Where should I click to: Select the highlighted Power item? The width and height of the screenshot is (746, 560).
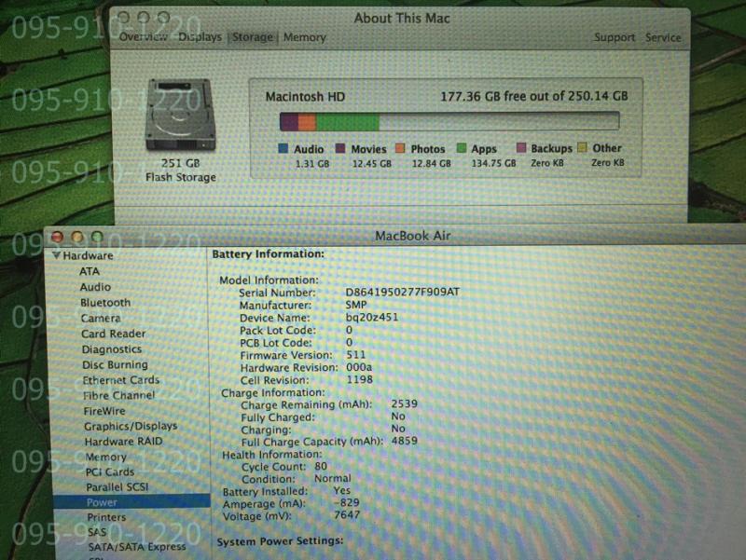pyautogui.click(x=131, y=502)
